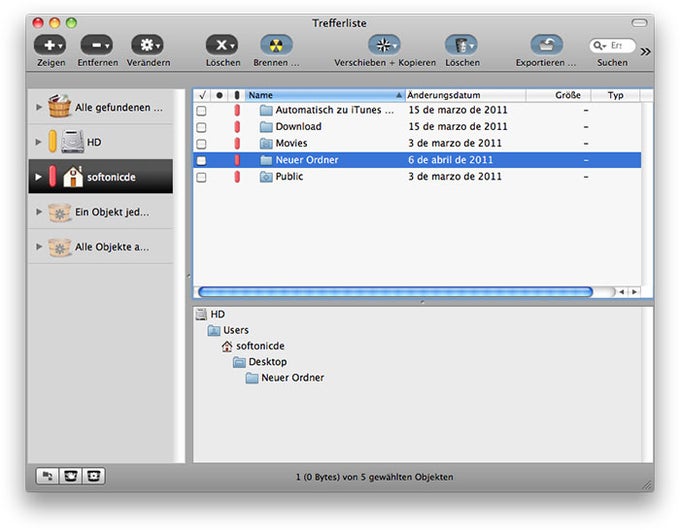Open Verschieben + Kopieren toolbar icon

[384, 45]
